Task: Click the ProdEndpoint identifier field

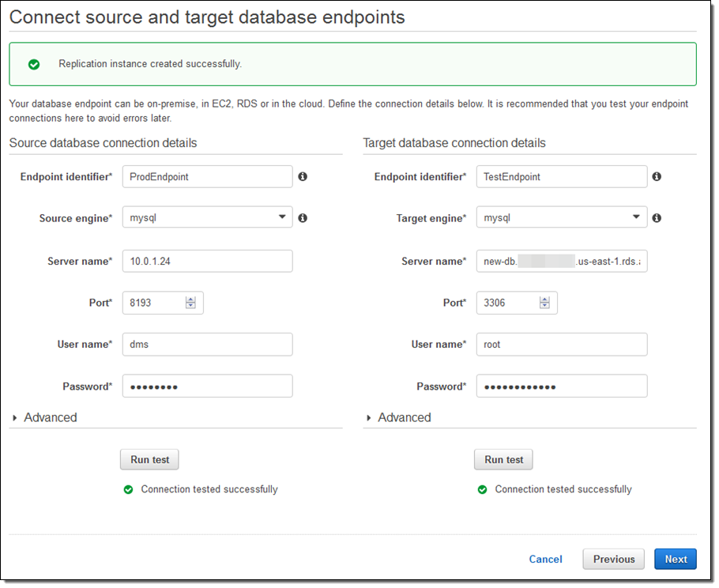Action: [x=207, y=177]
